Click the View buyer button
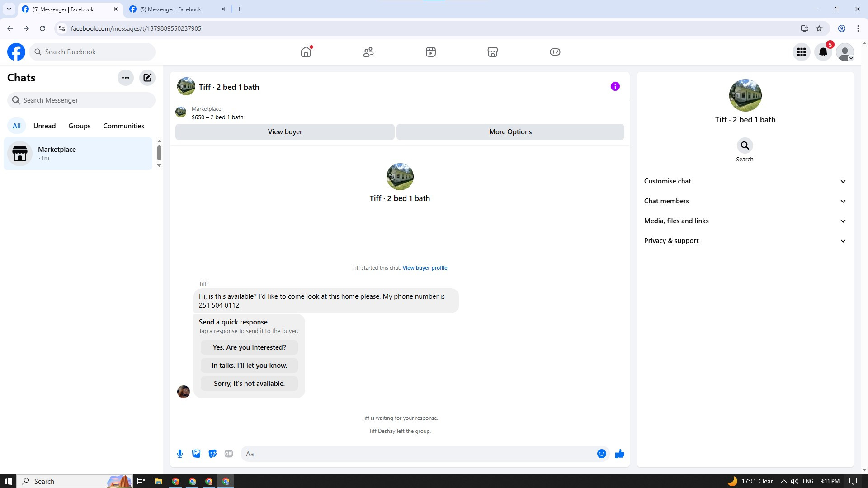Image resolution: width=868 pixels, height=488 pixels. (285, 132)
